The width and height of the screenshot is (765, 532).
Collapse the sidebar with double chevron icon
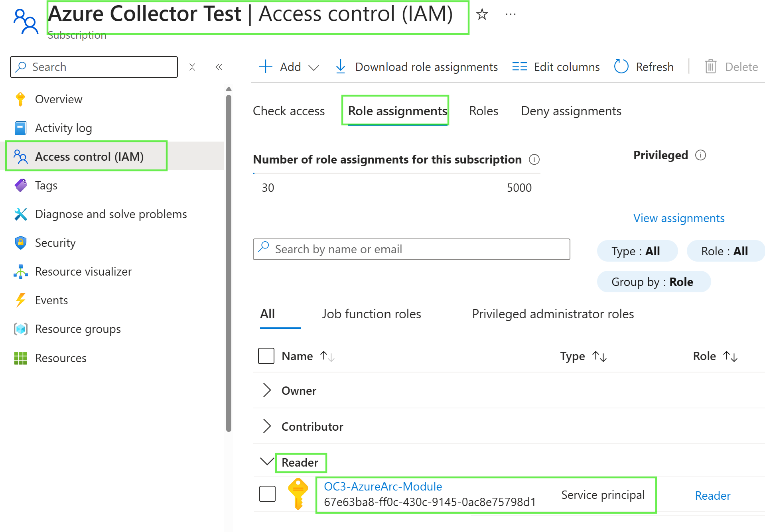(x=219, y=67)
